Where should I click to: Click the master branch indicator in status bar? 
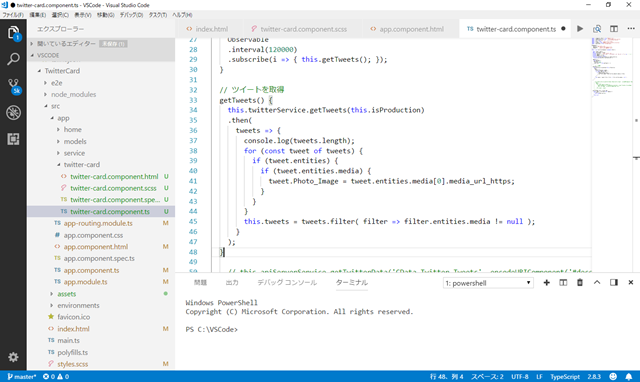click(x=22, y=376)
